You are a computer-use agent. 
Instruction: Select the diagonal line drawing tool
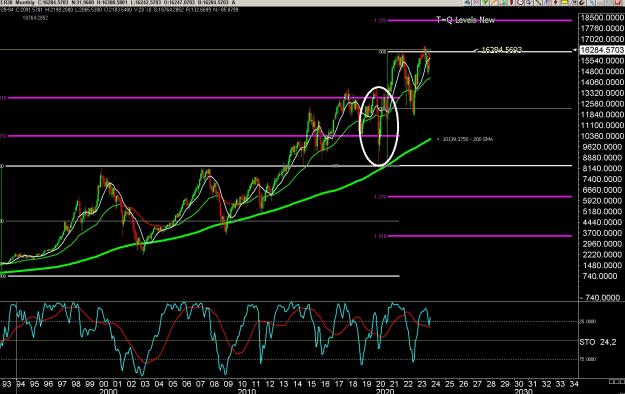pyautogui.click(x=538, y=2)
